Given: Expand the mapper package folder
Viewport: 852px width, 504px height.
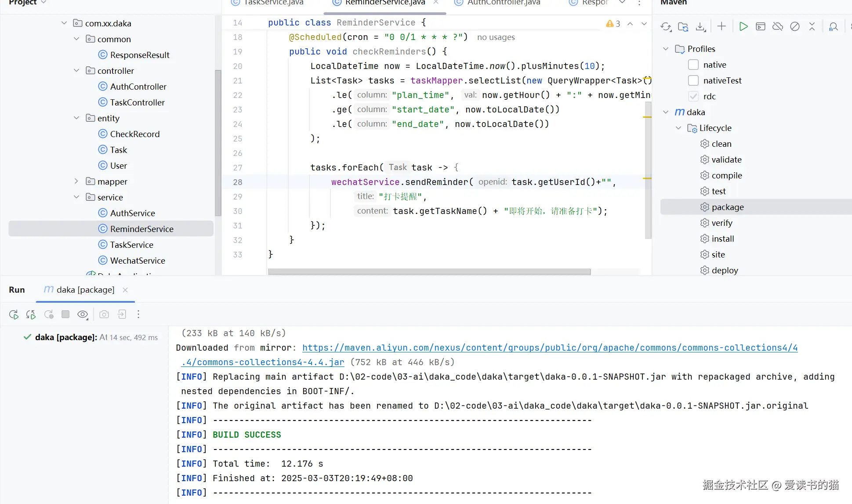Looking at the screenshot, I should [76, 181].
